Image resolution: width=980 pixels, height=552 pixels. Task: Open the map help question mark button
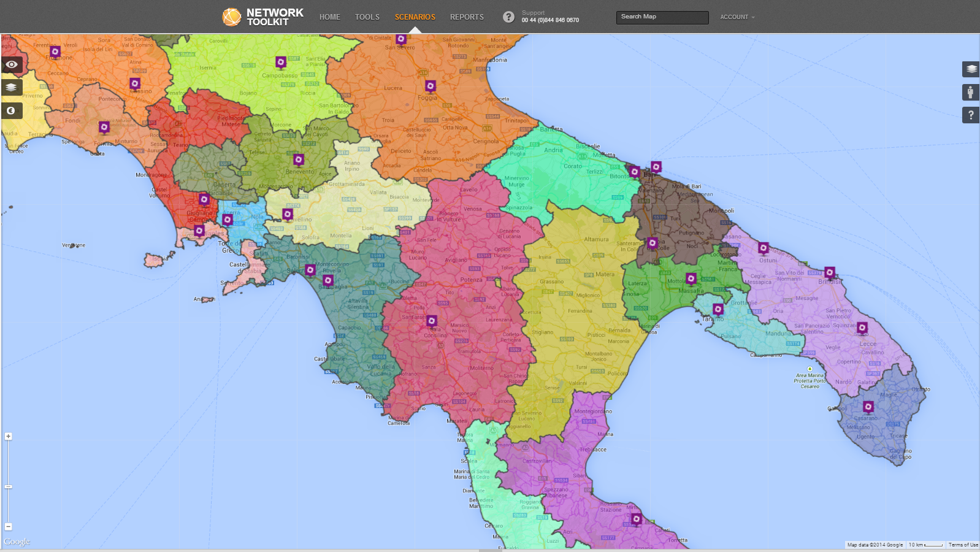pyautogui.click(x=971, y=115)
